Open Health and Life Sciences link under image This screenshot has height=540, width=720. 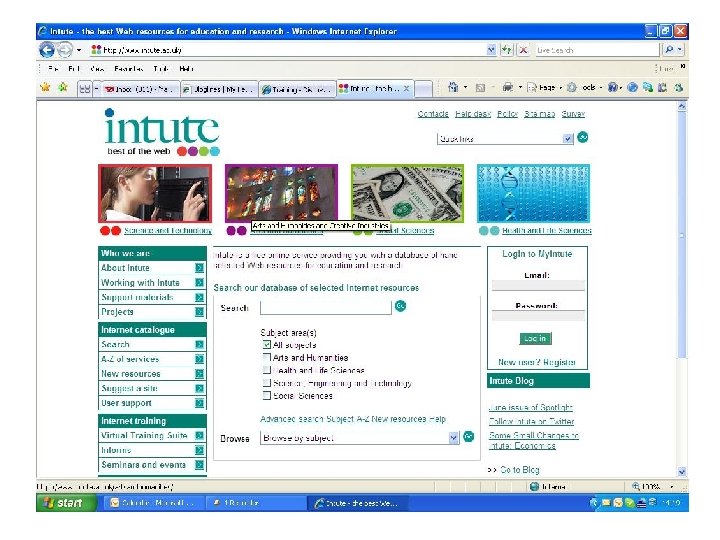click(x=546, y=231)
